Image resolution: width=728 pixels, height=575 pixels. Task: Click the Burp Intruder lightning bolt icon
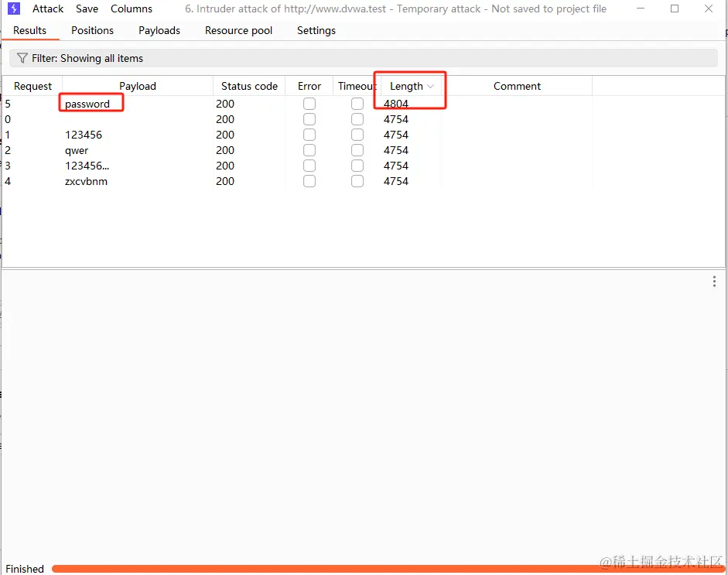pyautogui.click(x=14, y=9)
